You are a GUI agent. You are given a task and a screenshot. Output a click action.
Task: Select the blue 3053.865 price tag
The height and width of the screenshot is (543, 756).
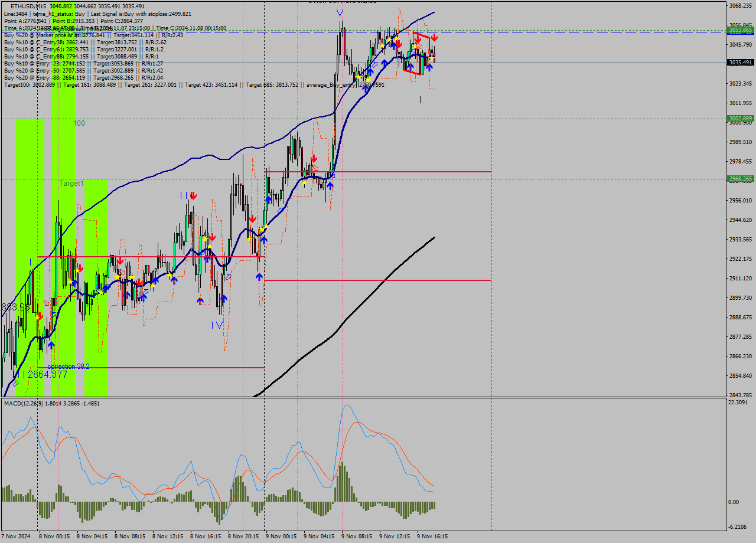point(740,30)
